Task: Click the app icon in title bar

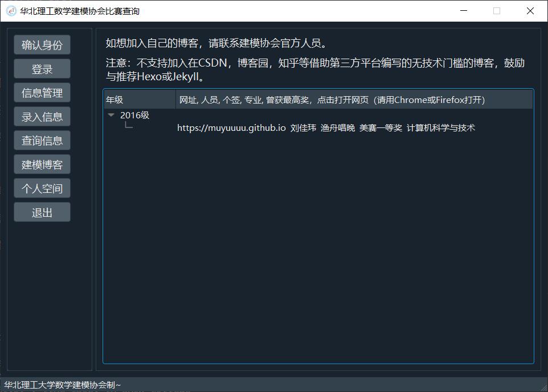Action: (11, 11)
